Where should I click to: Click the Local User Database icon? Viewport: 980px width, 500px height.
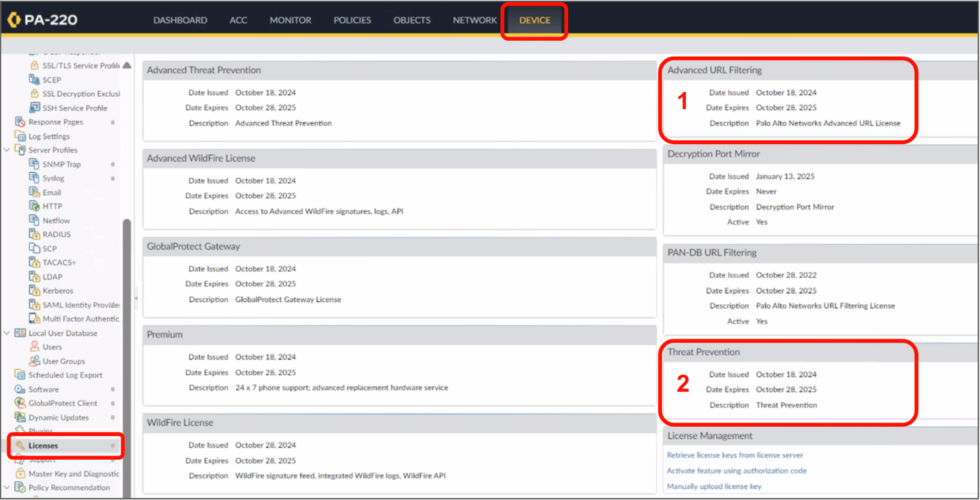click(x=20, y=333)
